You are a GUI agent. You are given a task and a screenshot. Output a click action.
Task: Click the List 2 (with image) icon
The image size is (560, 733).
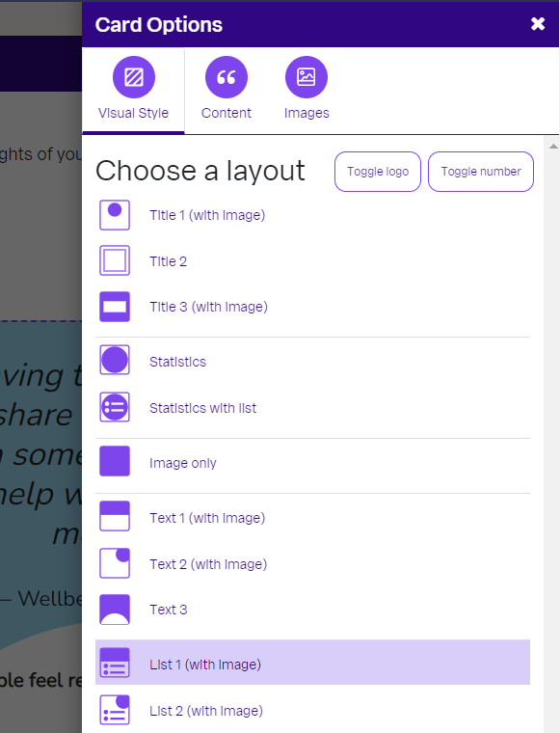[115, 710]
